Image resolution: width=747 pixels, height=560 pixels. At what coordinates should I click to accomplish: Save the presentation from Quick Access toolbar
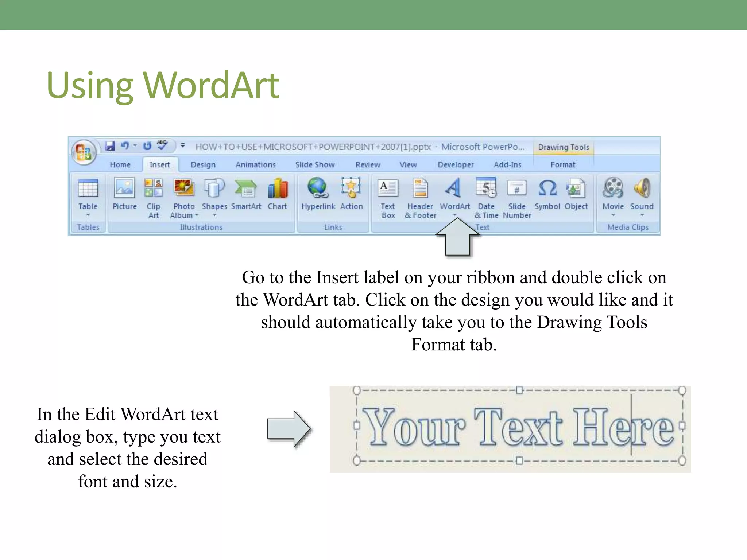110,146
